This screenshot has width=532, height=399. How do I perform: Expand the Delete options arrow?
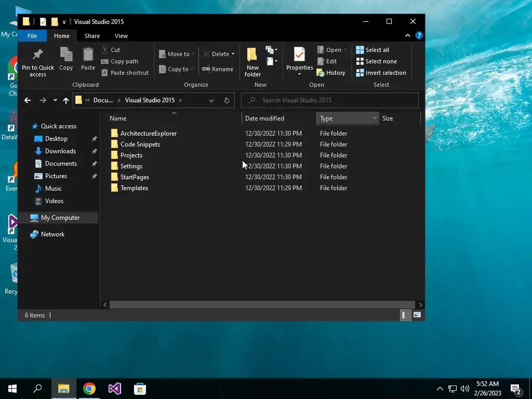pos(233,54)
